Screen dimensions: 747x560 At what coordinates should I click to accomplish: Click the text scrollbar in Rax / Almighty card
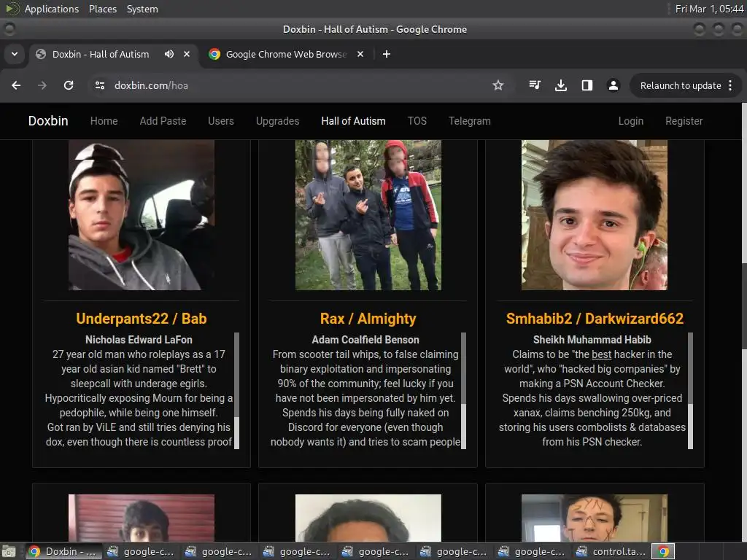click(463, 391)
